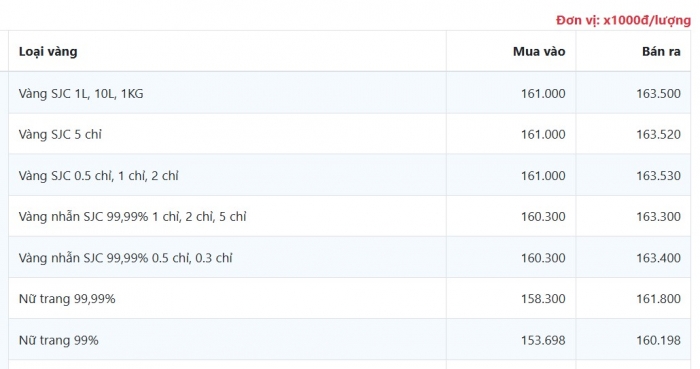Select the 'Nữ trang 99,99%' row label
700x369 pixels.
[x=67, y=299]
